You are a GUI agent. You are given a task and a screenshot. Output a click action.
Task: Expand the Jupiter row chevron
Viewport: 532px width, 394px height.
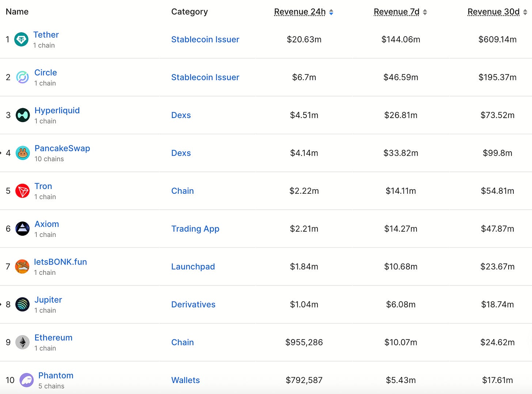pyautogui.click(x=1, y=304)
